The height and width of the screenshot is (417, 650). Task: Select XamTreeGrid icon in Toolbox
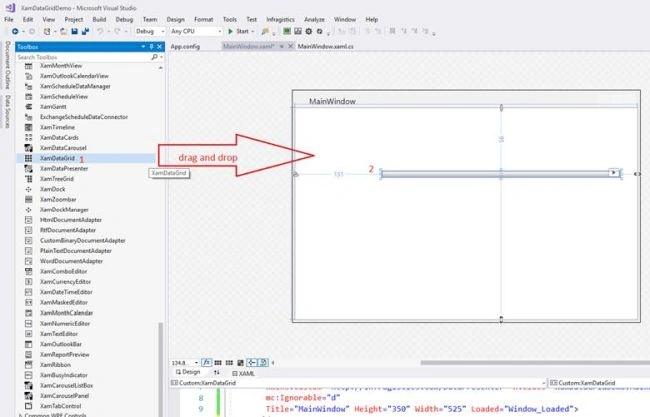click(x=28, y=179)
